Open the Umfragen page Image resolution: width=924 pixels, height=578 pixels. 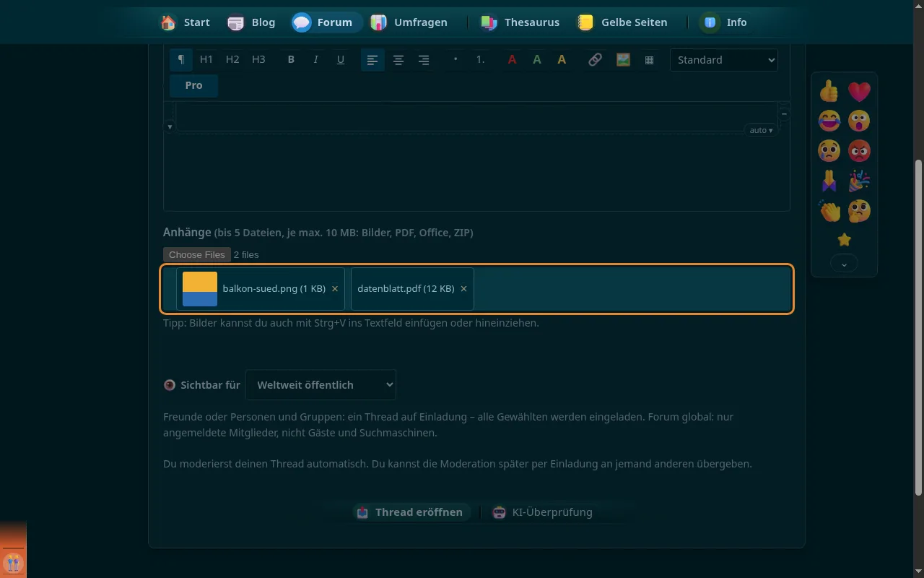coord(409,22)
